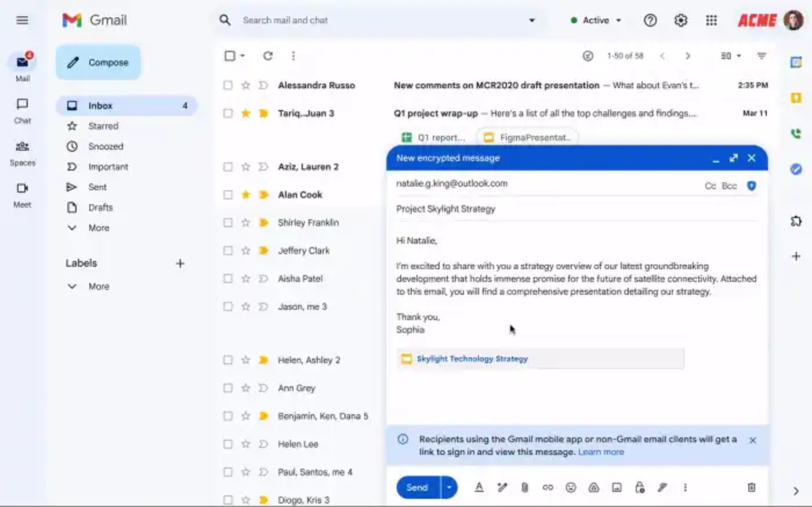Viewport: 812px width, 507px height.
Task: Expand More in the folder list
Action: pyautogui.click(x=99, y=228)
